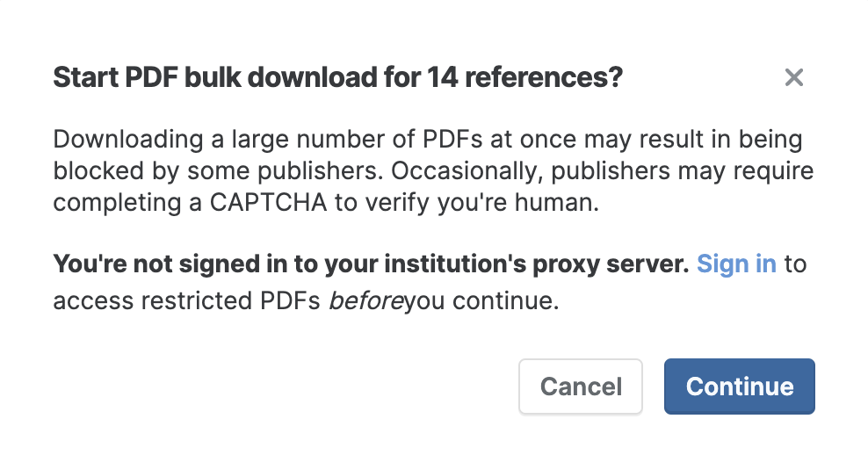This screenshot has width=868, height=455.
Task: Sign in to institution's proxy server
Action: click(x=736, y=264)
